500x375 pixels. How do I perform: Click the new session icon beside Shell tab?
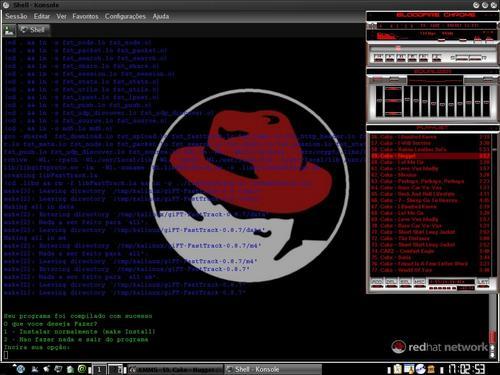9,30
